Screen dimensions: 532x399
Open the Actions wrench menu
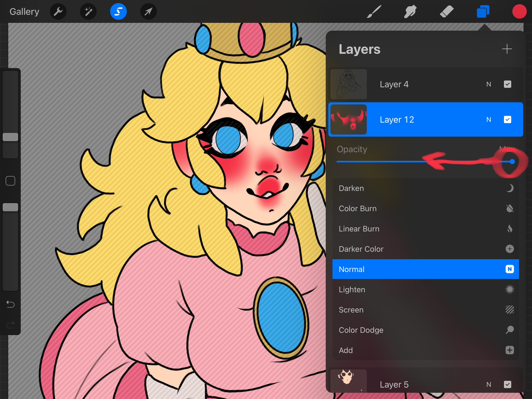pos(58,12)
